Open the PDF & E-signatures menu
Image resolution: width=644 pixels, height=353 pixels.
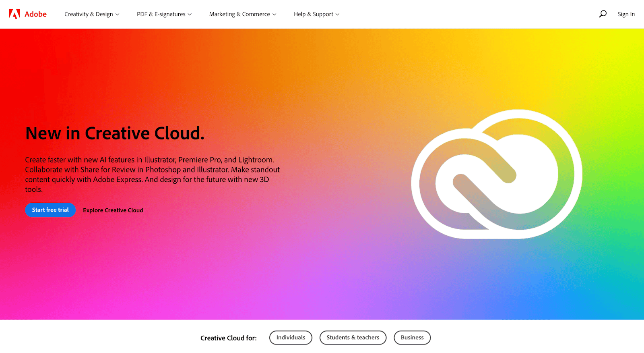164,14
